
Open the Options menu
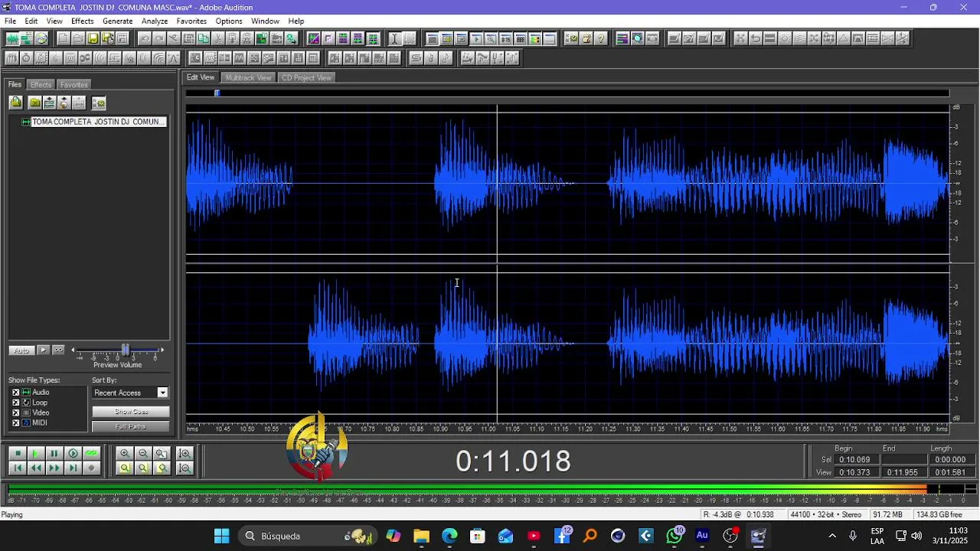[x=228, y=21]
